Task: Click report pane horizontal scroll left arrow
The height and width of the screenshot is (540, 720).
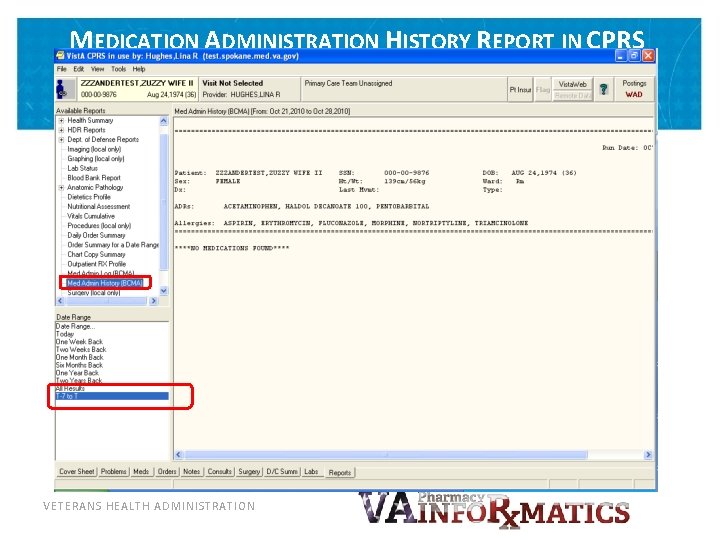Action: (179, 455)
